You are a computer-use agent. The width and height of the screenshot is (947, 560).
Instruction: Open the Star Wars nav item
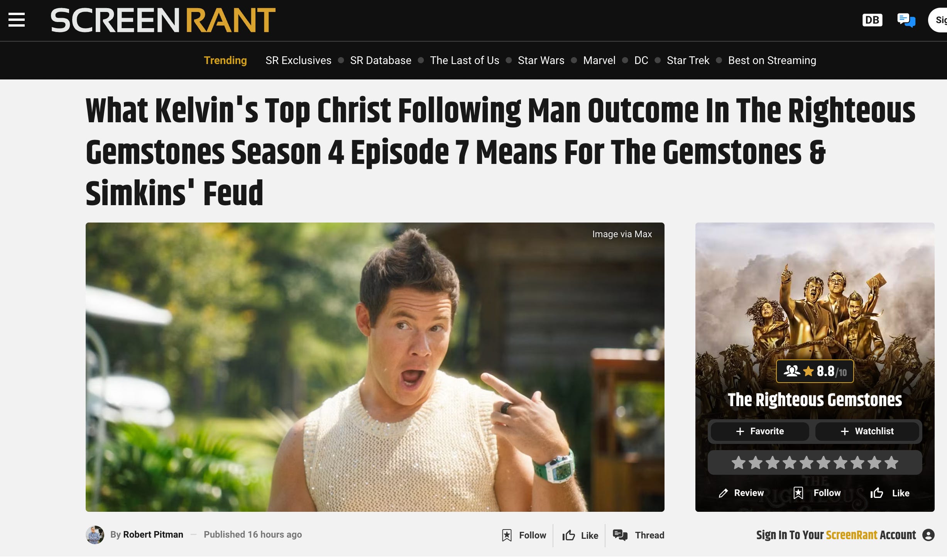pos(541,60)
